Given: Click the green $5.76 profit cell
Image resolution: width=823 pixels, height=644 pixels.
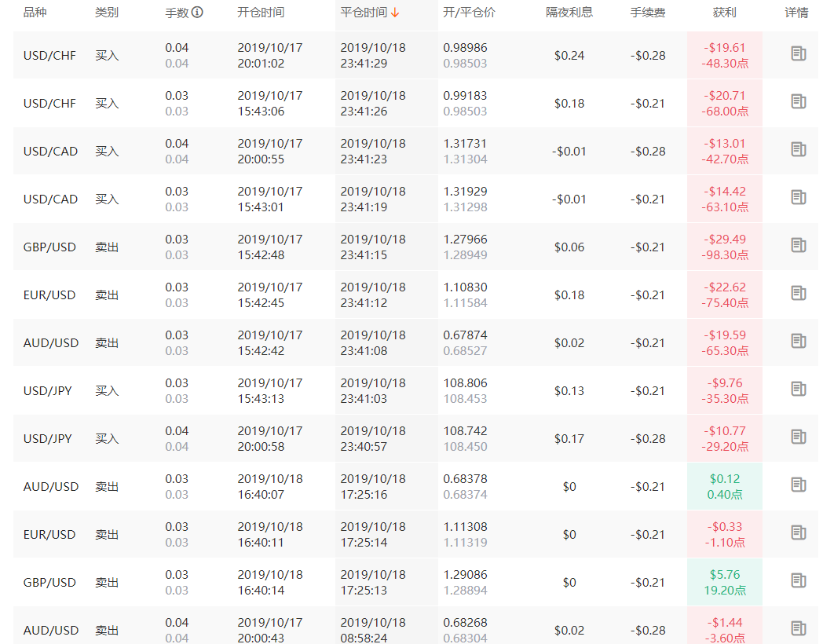Looking at the screenshot, I should 724,582.
